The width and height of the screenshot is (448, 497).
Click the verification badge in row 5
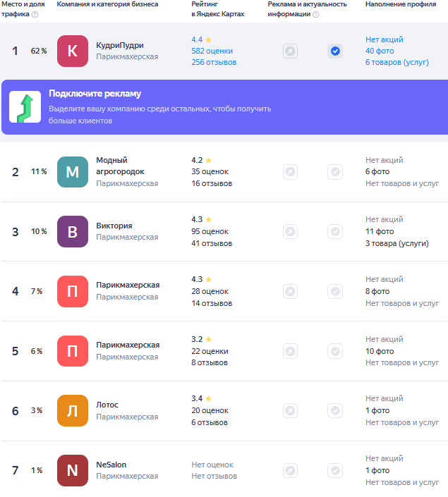(x=335, y=351)
